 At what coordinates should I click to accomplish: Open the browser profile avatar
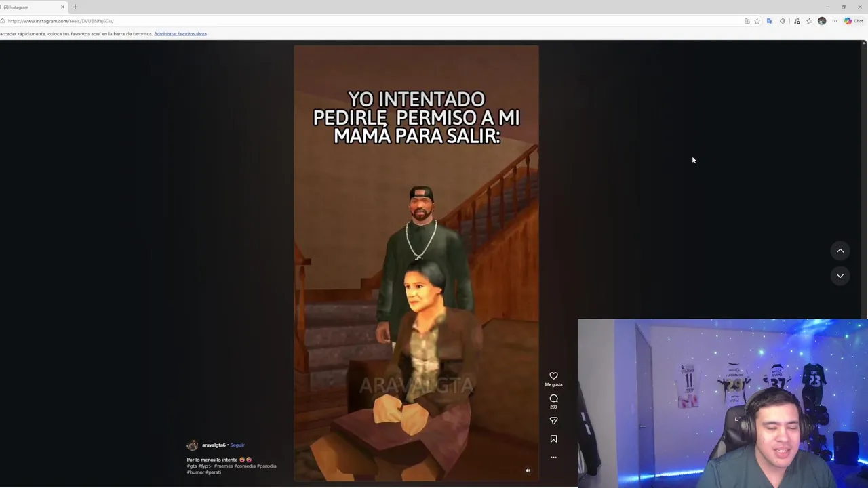[x=822, y=21]
